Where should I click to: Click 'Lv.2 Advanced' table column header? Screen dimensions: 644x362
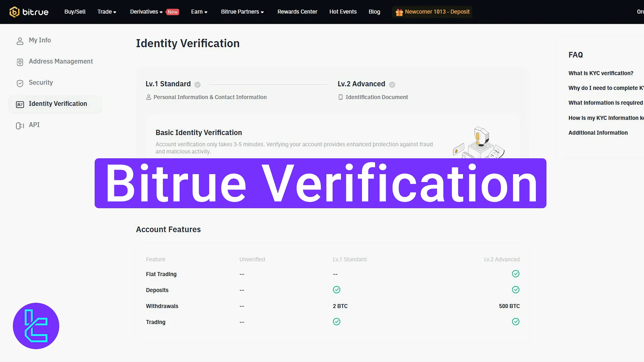pyautogui.click(x=502, y=259)
